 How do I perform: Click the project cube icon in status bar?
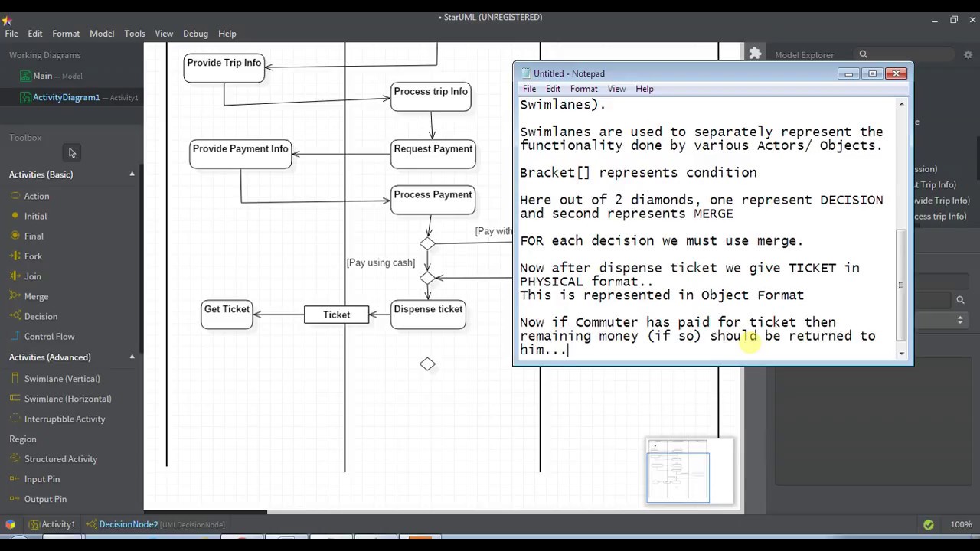click(x=10, y=524)
